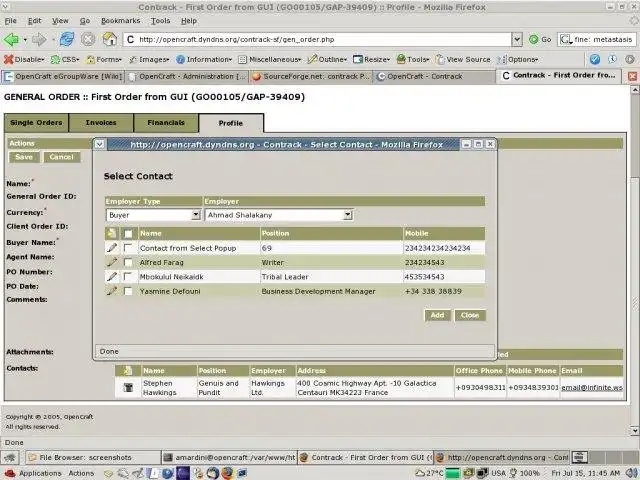Open the Financials tab

pos(166,123)
